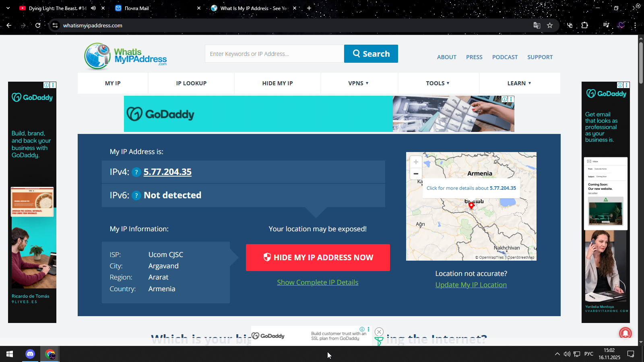Image resolution: width=644 pixels, height=362 pixels.
Task: Click the right GoDaddy email sidebar ad
Action: (606, 202)
